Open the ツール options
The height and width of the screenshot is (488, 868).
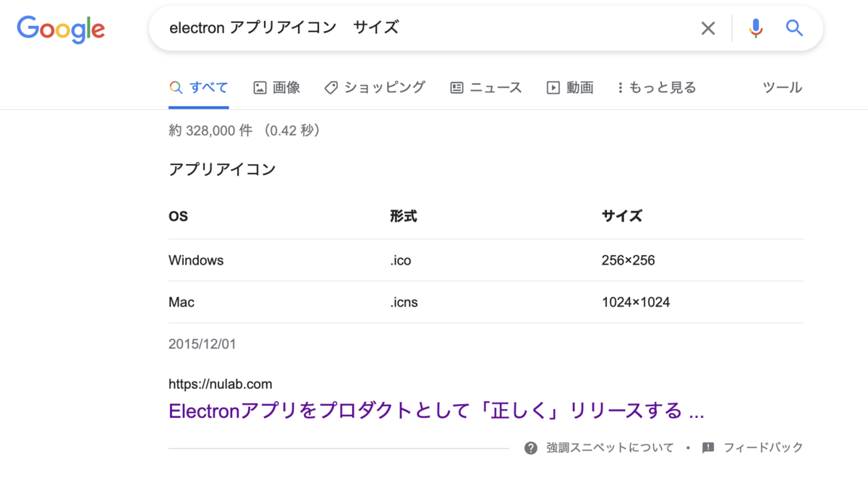tap(783, 87)
